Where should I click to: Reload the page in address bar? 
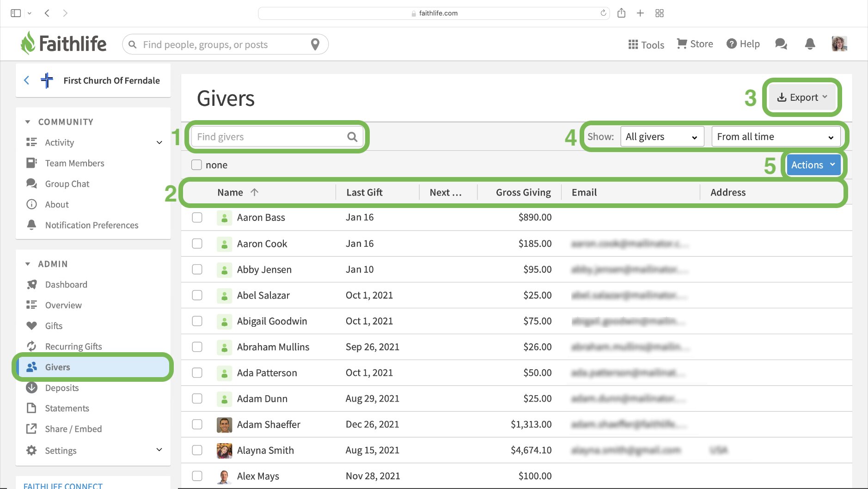pyautogui.click(x=603, y=13)
